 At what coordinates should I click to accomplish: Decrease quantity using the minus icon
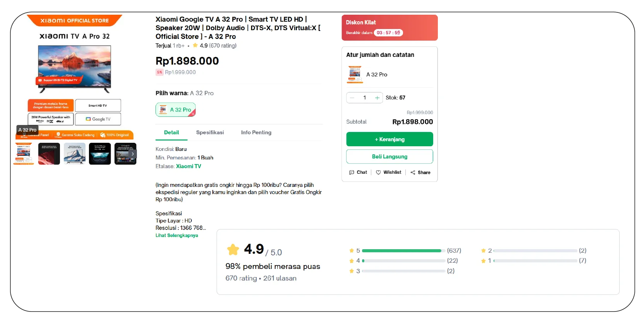point(352,98)
